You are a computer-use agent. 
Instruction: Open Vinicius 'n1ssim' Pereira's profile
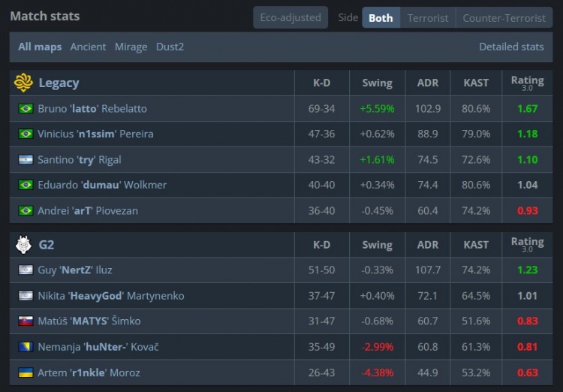pyautogui.click(x=95, y=134)
